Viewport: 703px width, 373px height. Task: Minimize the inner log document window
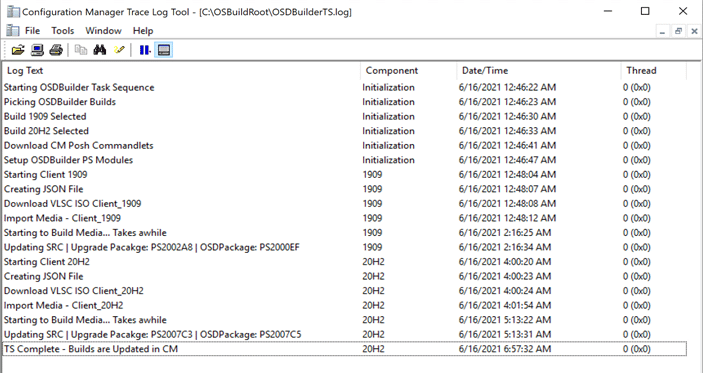pos(662,31)
